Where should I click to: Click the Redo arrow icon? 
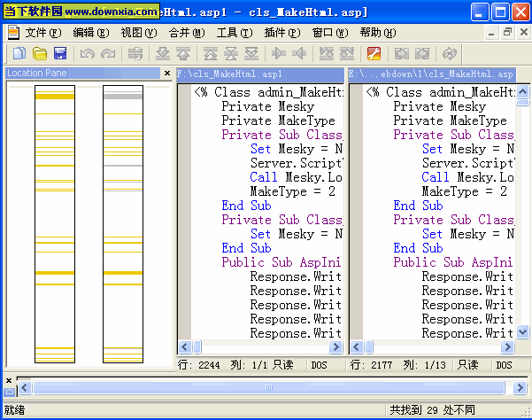pos(108,54)
